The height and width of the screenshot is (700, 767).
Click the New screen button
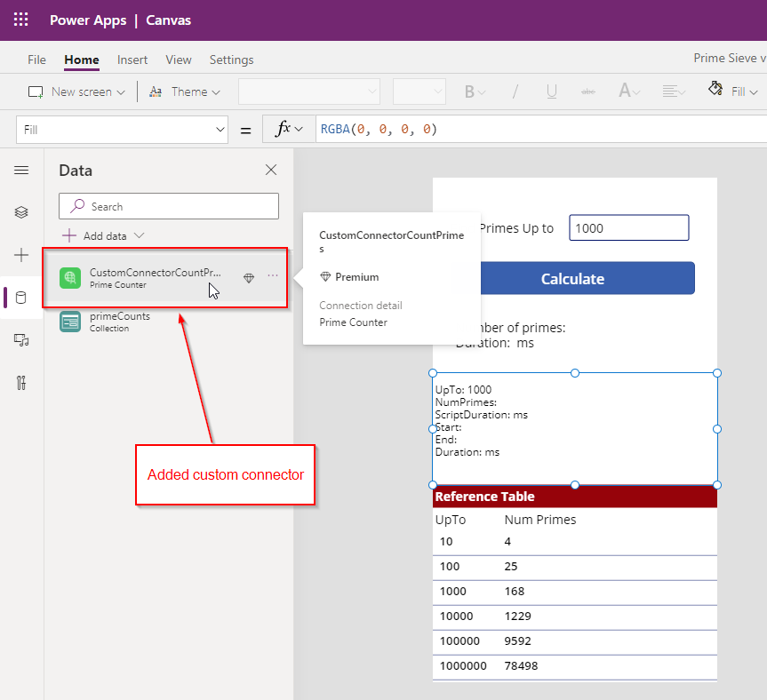pos(76,91)
